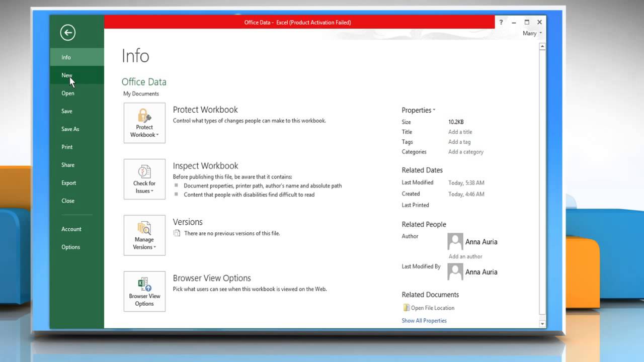The image size is (644, 362).
Task: Choose Open in the backstage menu
Action: (x=77, y=93)
